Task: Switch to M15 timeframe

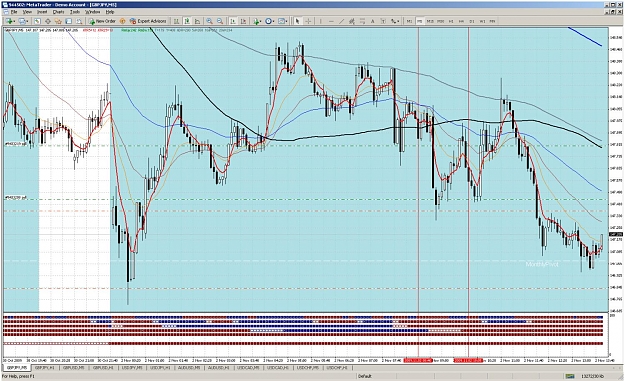Action: point(430,21)
